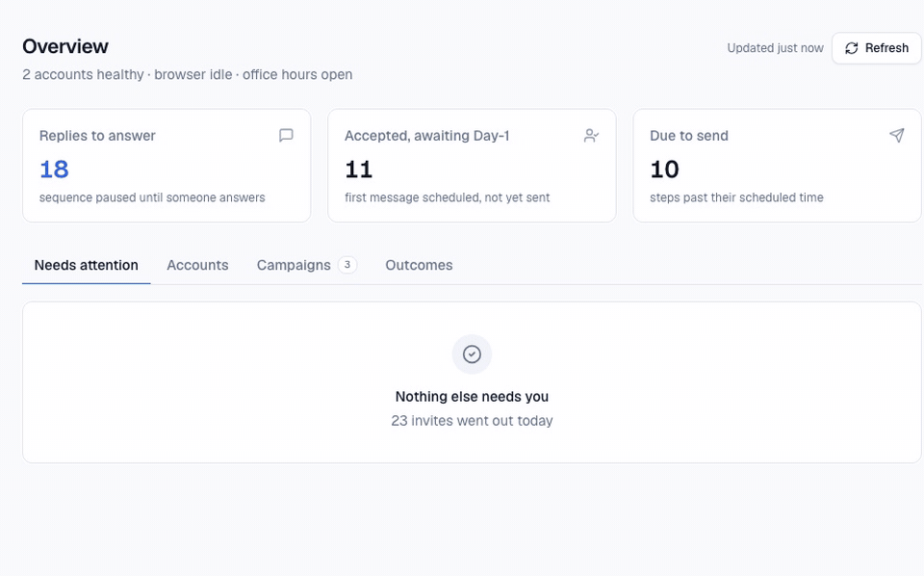Click 'first message scheduled, not yet sent'
The height and width of the screenshot is (576, 924).
pos(448,197)
